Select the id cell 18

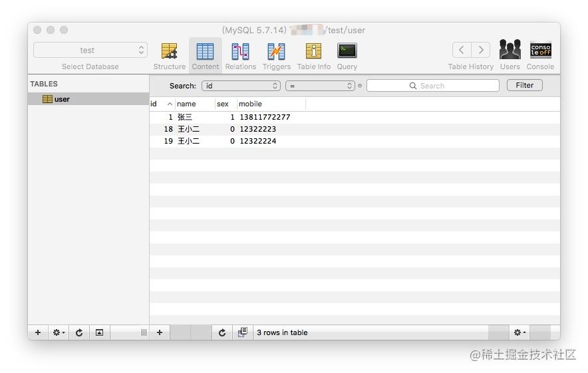point(168,129)
